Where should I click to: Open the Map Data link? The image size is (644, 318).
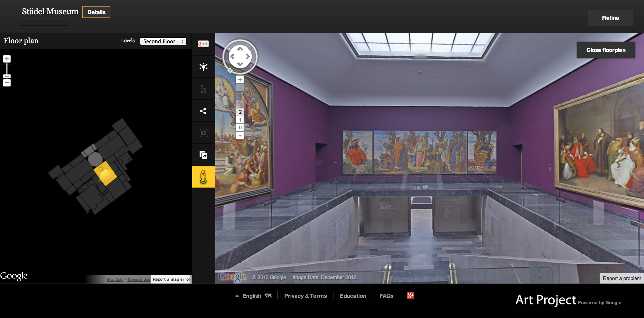coord(115,279)
